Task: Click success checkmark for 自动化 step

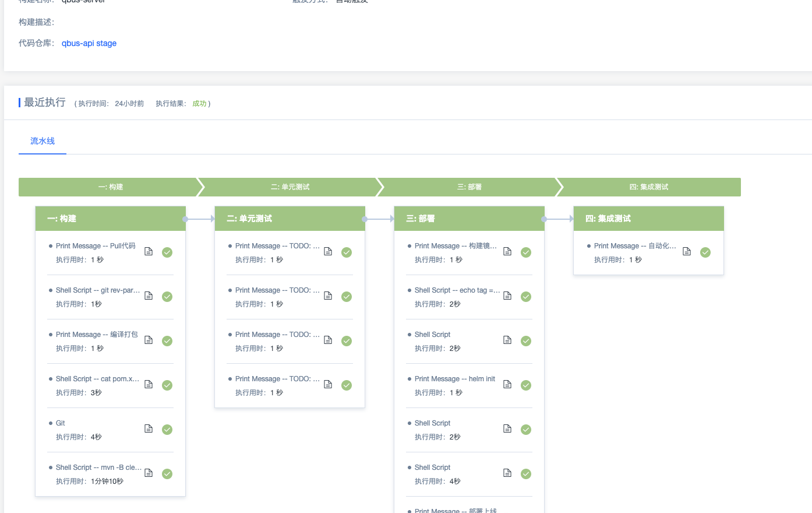Action: [705, 252]
